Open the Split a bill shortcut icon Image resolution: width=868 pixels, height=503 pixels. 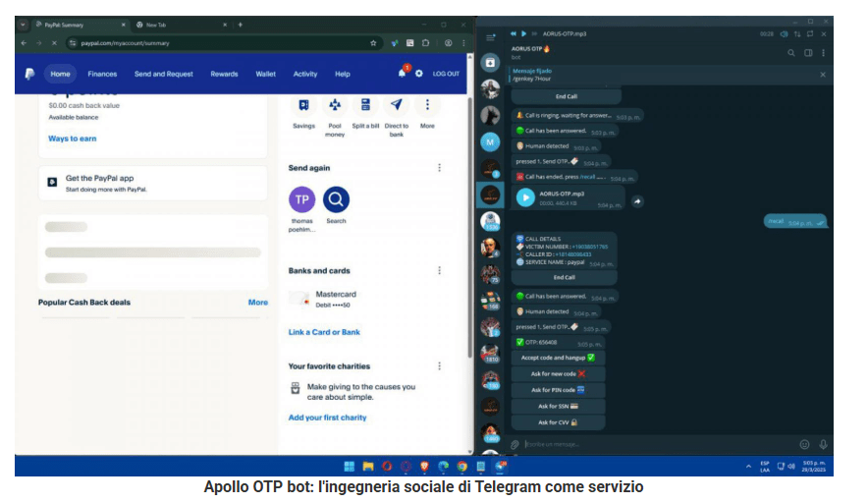click(x=365, y=105)
